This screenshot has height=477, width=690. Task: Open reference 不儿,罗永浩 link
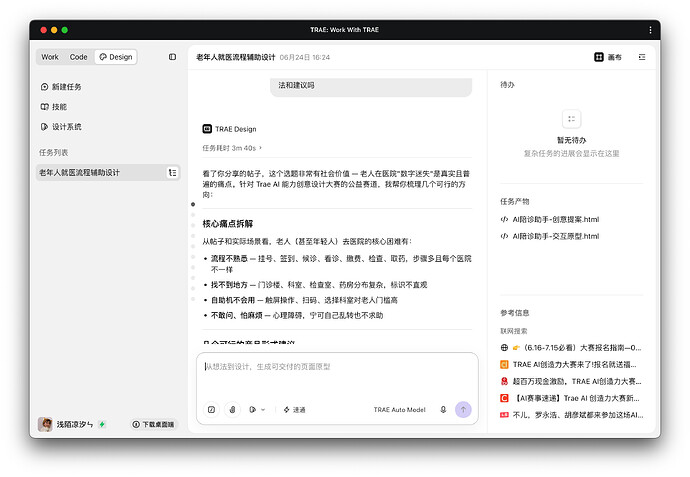(x=572, y=415)
